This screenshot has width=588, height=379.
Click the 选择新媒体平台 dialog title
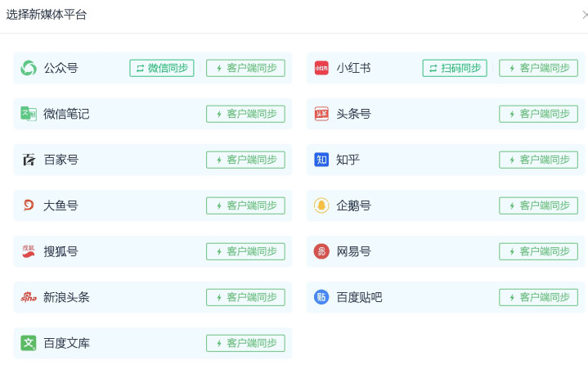click(x=47, y=15)
